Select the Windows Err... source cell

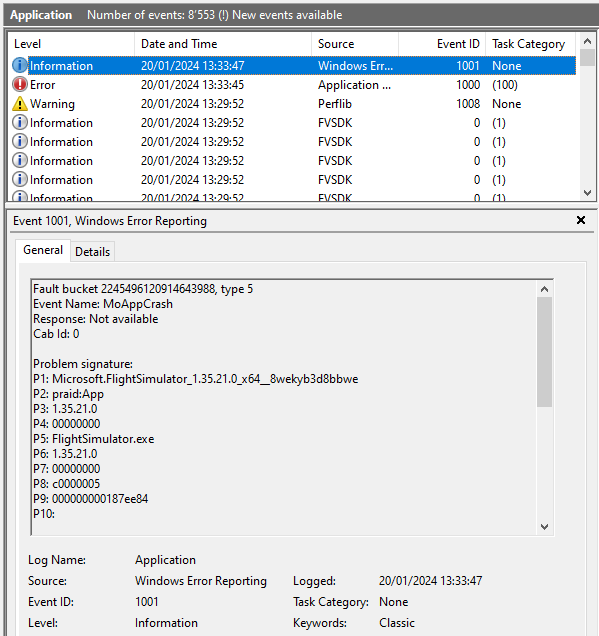pos(355,66)
